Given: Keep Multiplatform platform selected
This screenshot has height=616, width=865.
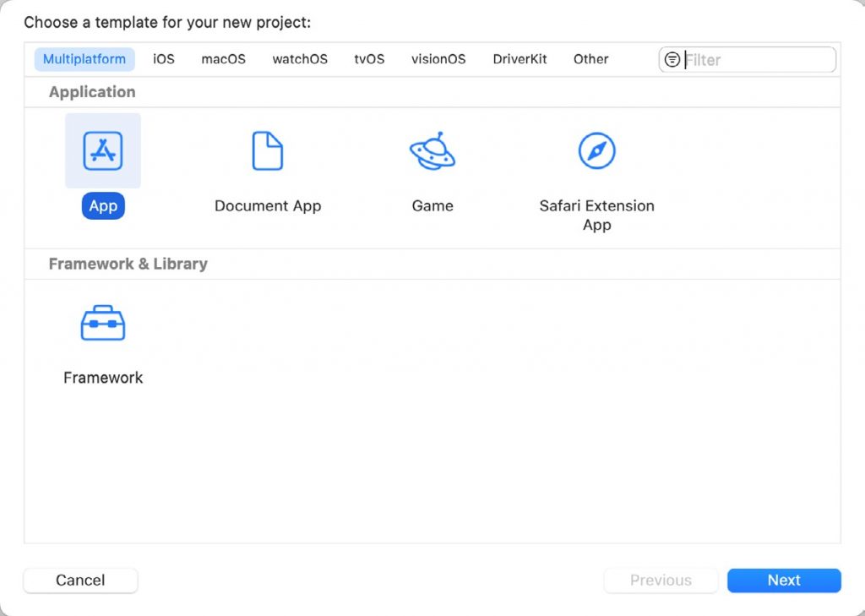Looking at the screenshot, I should 84,59.
